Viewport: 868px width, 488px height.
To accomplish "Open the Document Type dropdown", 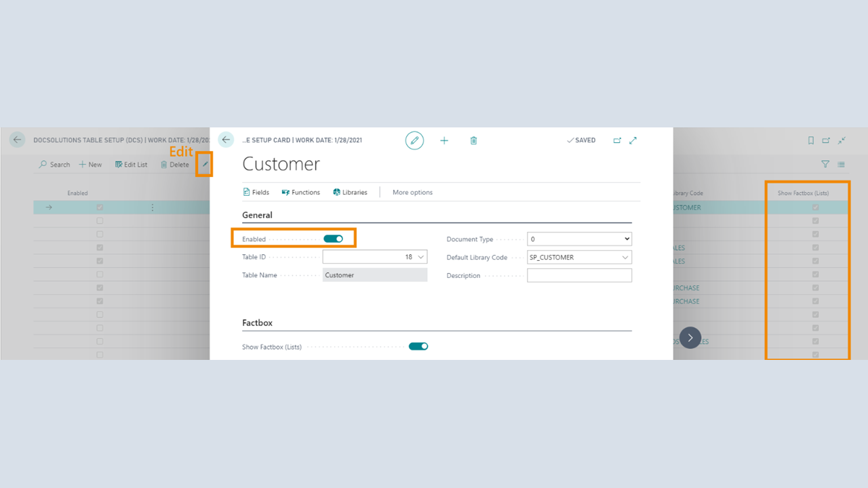I will (x=579, y=239).
